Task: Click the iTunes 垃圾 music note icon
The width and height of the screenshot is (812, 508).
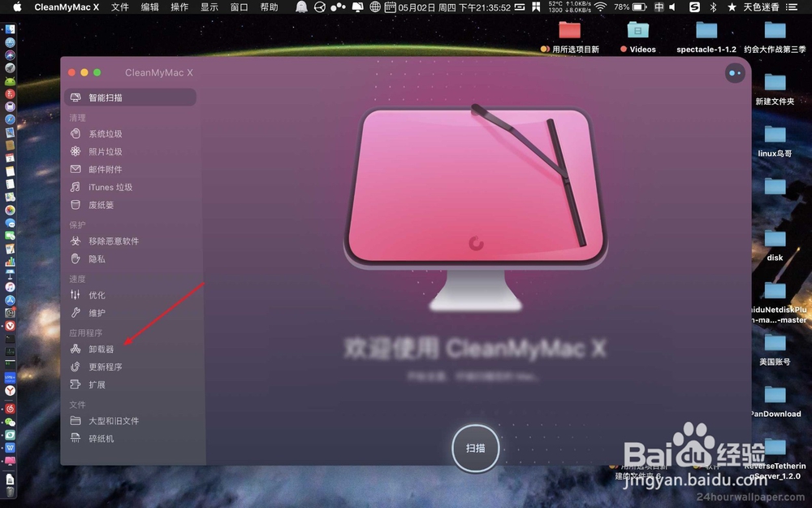Action: click(x=76, y=187)
